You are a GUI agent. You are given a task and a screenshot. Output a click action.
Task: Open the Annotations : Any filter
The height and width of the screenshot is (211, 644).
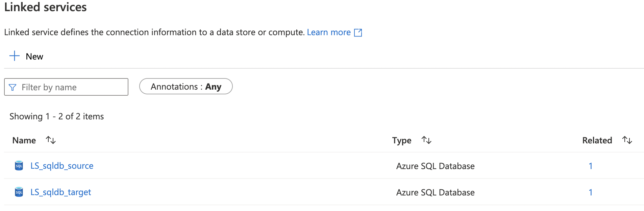186,87
